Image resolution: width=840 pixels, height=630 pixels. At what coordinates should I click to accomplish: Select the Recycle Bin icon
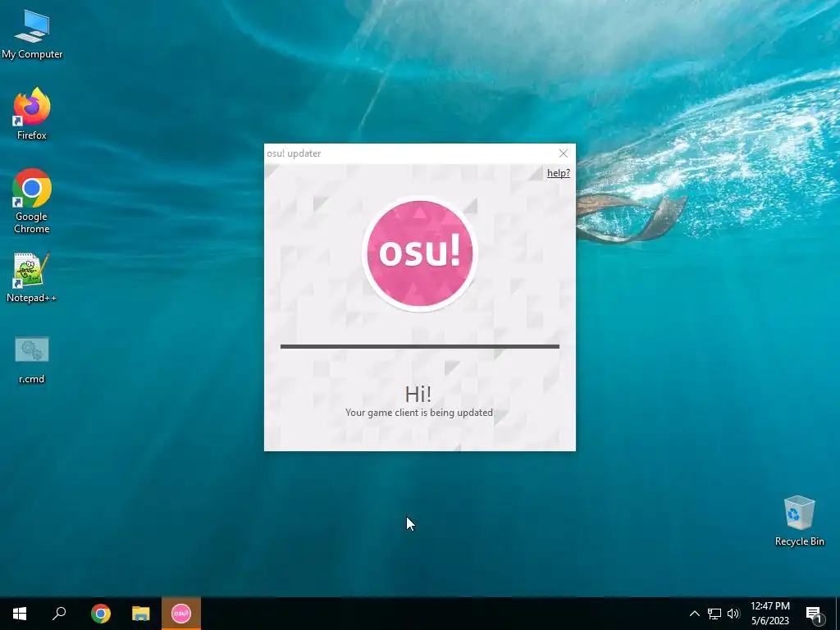[799, 521]
